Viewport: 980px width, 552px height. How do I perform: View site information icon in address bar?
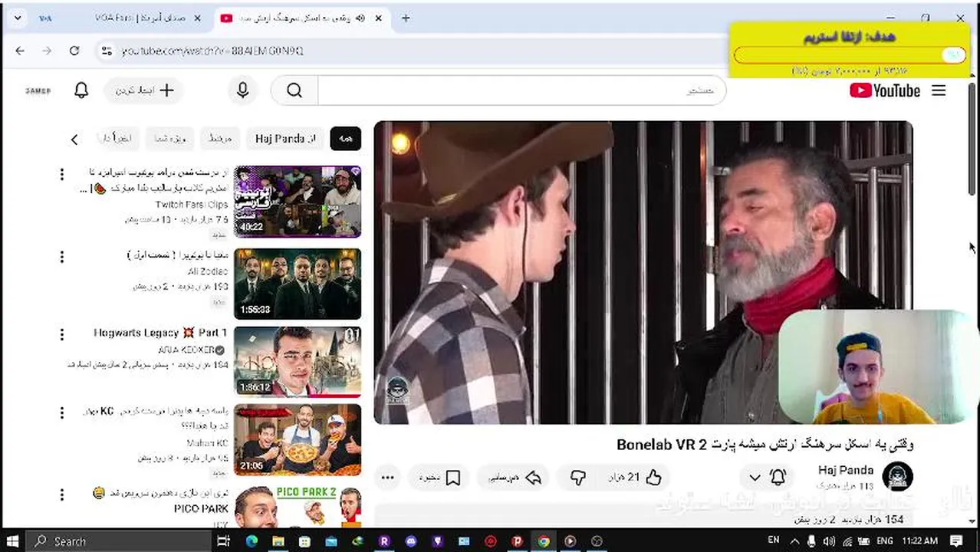(x=107, y=51)
